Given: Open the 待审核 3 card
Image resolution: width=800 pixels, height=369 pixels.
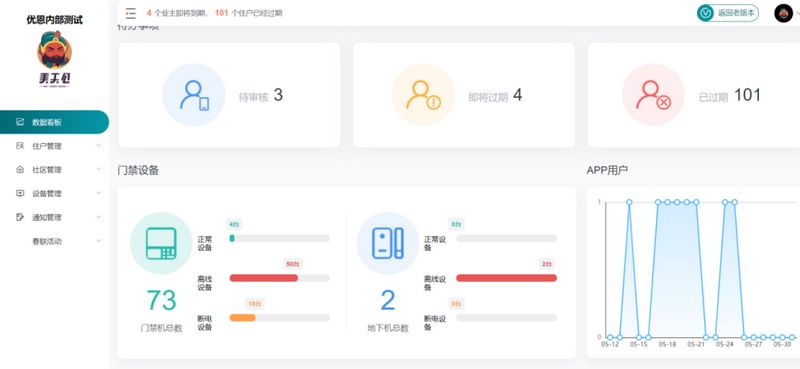Looking at the screenshot, I should (229, 95).
